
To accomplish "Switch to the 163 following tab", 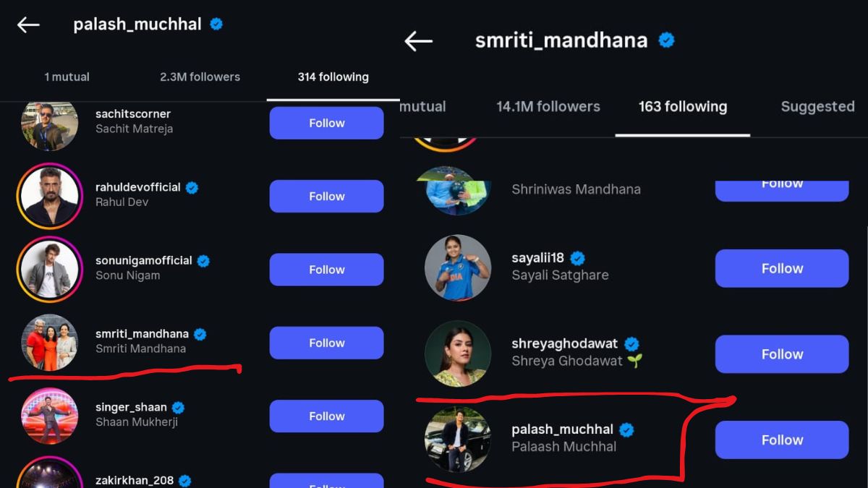I will pyautogui.click(x=682, y=106).
